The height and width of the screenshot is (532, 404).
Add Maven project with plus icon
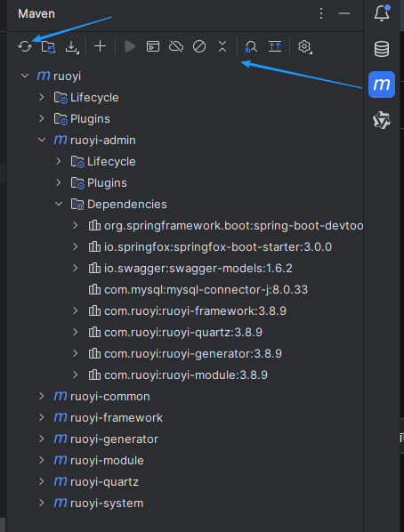pos(101,46)
